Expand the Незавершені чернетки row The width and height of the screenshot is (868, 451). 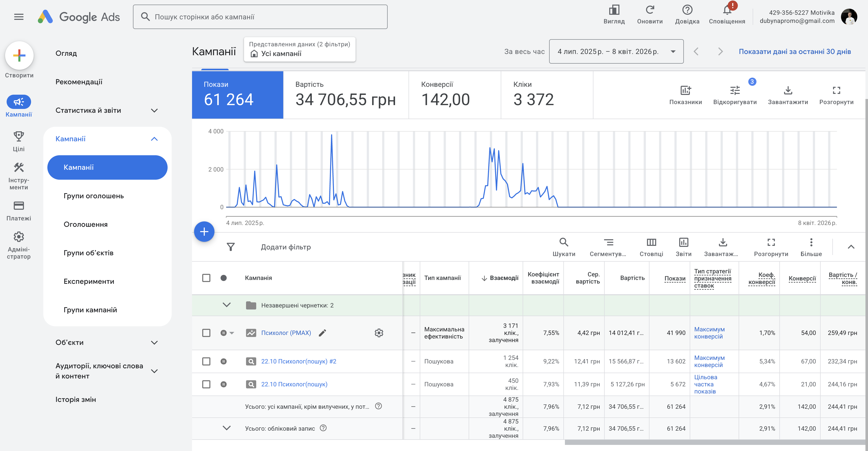[x=226, y=305]
